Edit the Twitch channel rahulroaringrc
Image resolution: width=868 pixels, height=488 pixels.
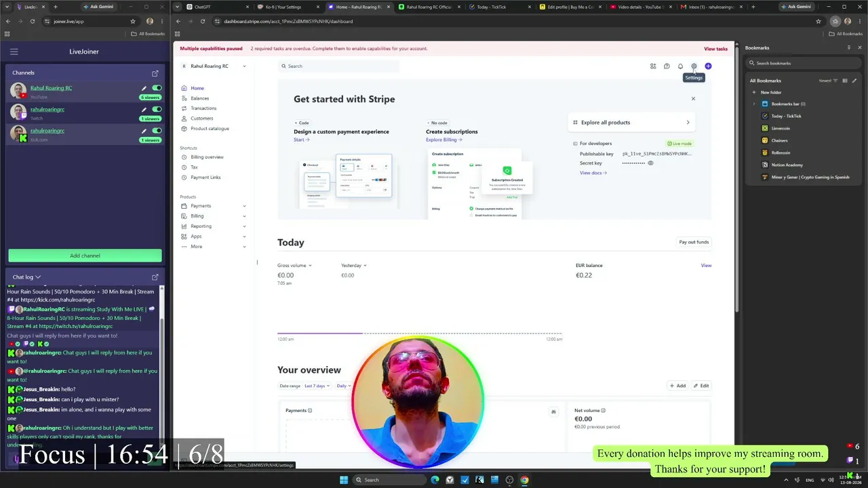click(144, 109)
